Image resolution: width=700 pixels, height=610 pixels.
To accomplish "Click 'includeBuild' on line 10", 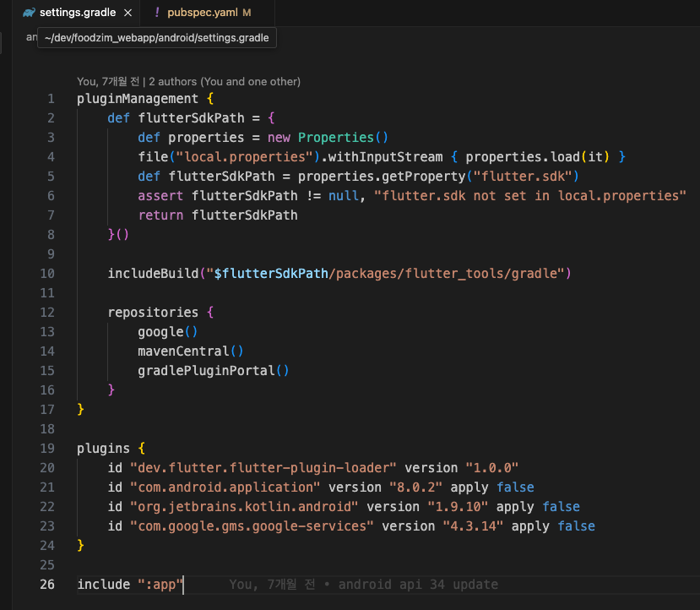I will point(153,274).
